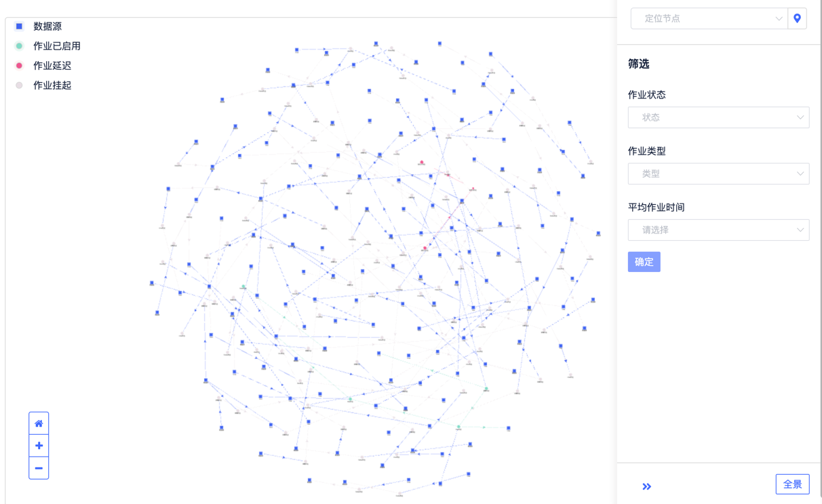Click the locate node pin icon
This screenshot has width=822, height=504.
coord(797,18)
